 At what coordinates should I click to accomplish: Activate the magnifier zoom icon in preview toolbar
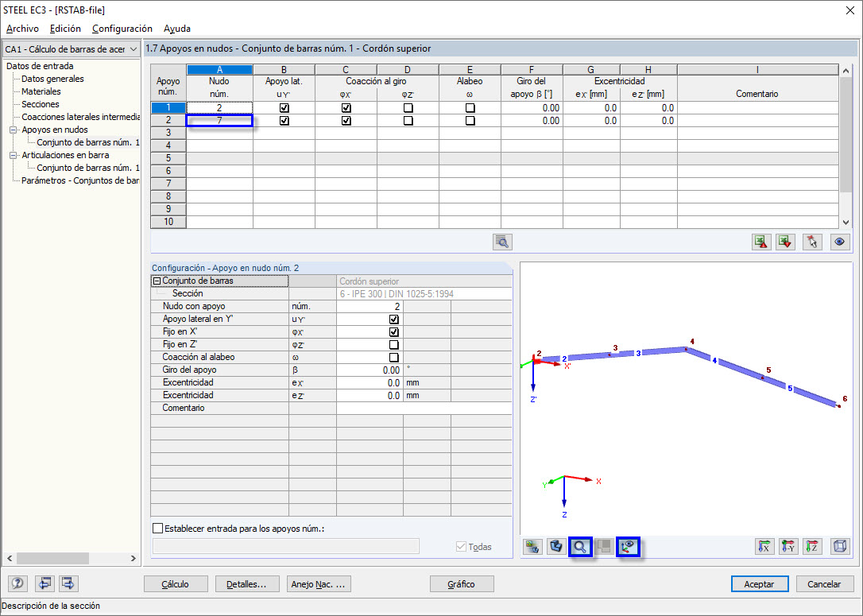tap(580, 547)
